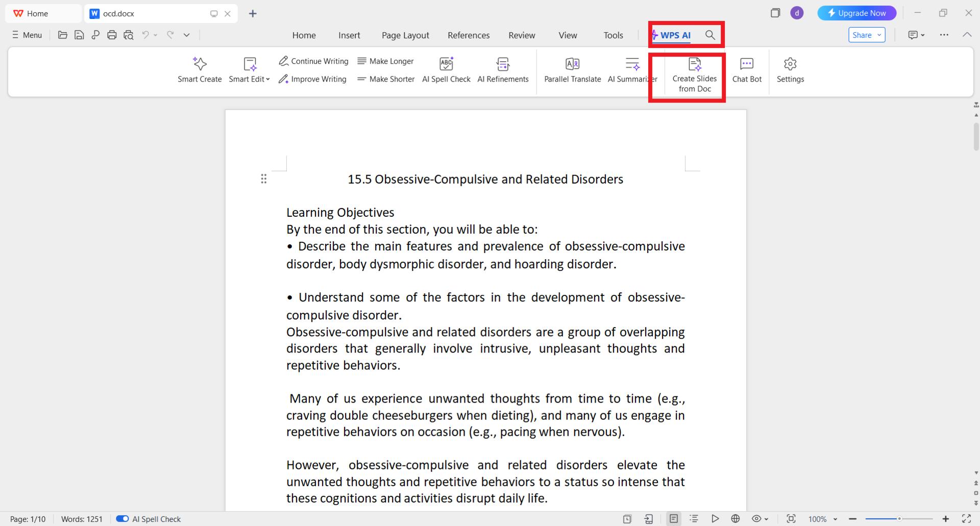Image resolution: width=980 pixels, height=526 pixels.
Task: Open the Home ribbon tab
Action: pyautogui.click(x=304, y=35)
